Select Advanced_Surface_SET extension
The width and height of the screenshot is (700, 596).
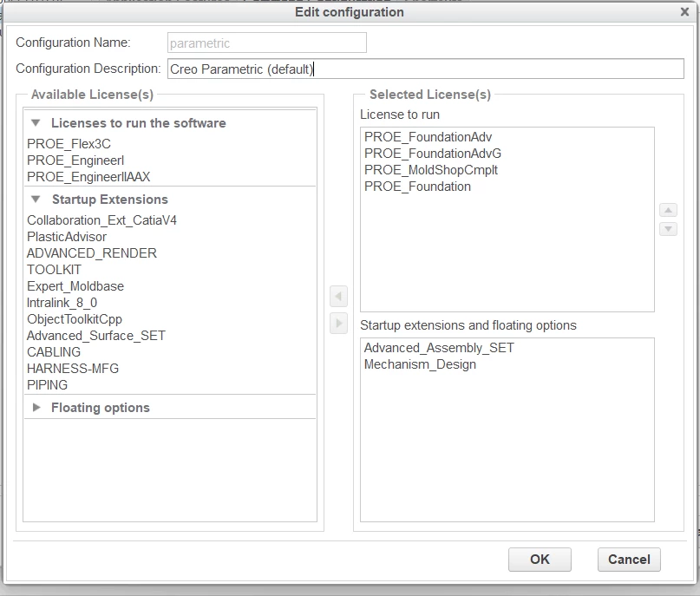pos(96,336)
